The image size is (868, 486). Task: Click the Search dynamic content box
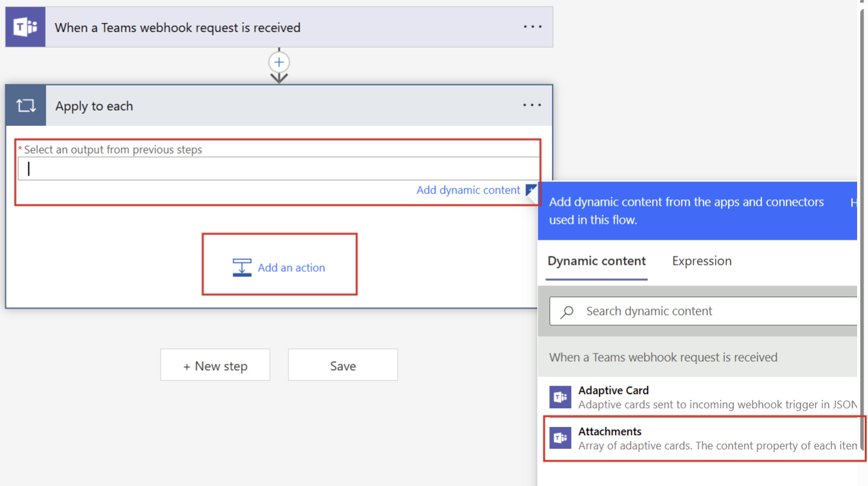pos(704,311)
